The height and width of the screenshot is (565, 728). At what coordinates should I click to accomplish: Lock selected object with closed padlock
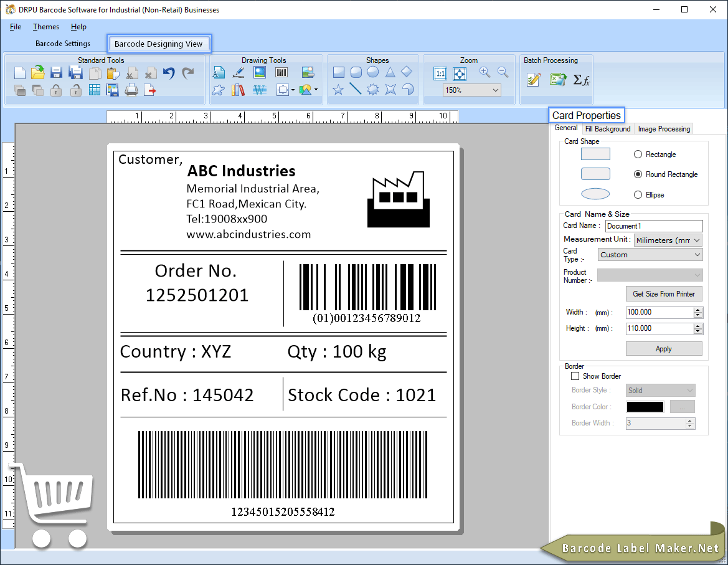click(x=56, y=90)
